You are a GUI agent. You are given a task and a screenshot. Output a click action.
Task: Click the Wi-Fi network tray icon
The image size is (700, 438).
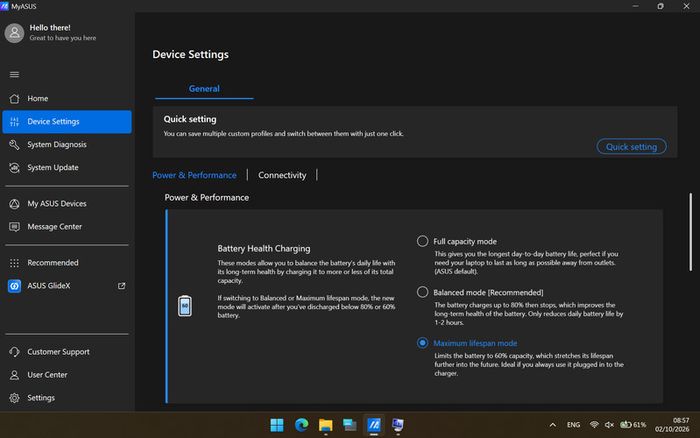click(x=594, y=425)
